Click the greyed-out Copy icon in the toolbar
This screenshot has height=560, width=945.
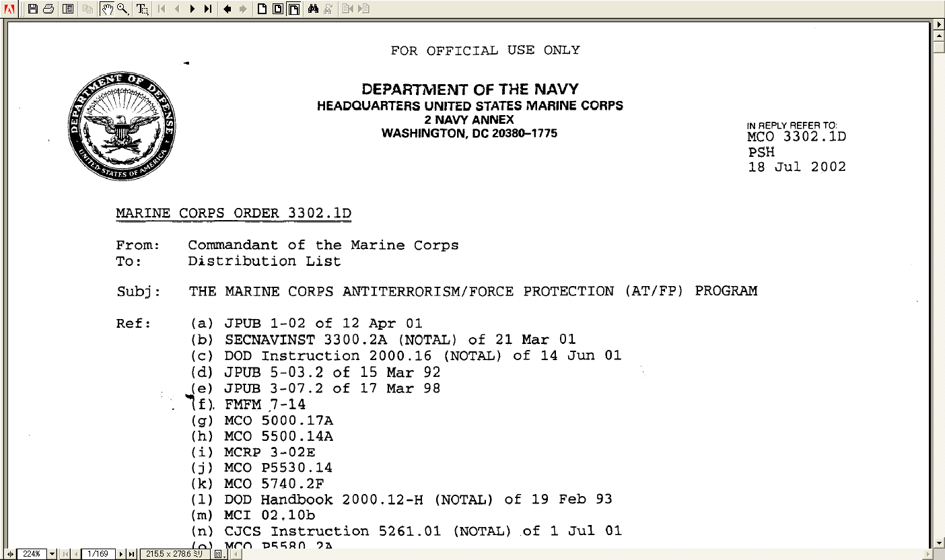click(x=87, y=9)
